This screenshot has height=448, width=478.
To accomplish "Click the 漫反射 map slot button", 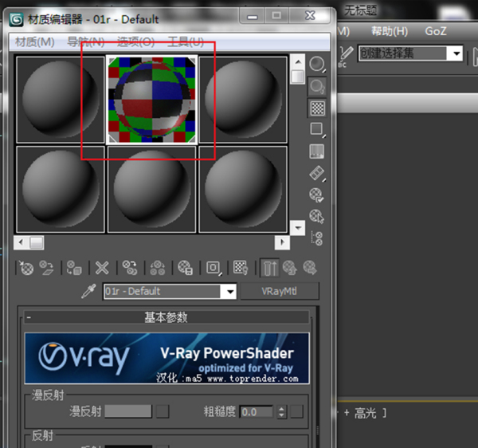I will click(163, 411).
